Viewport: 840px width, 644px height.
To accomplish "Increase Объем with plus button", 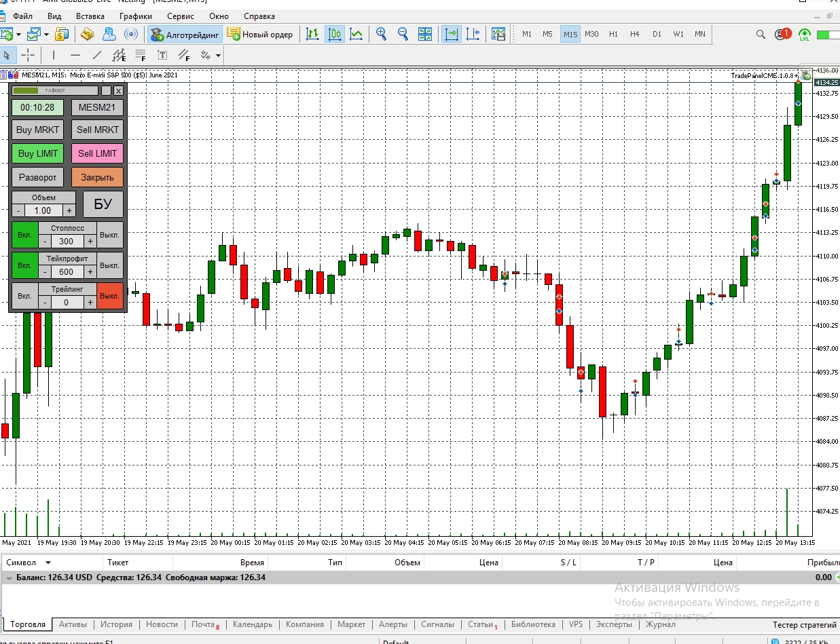I will tap(69, 210).
